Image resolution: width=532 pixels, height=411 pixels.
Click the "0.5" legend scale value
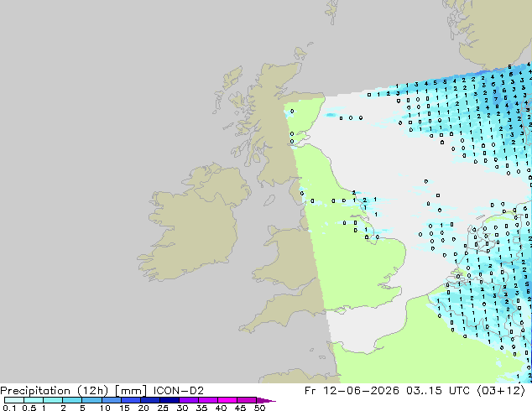click(29, 408)
